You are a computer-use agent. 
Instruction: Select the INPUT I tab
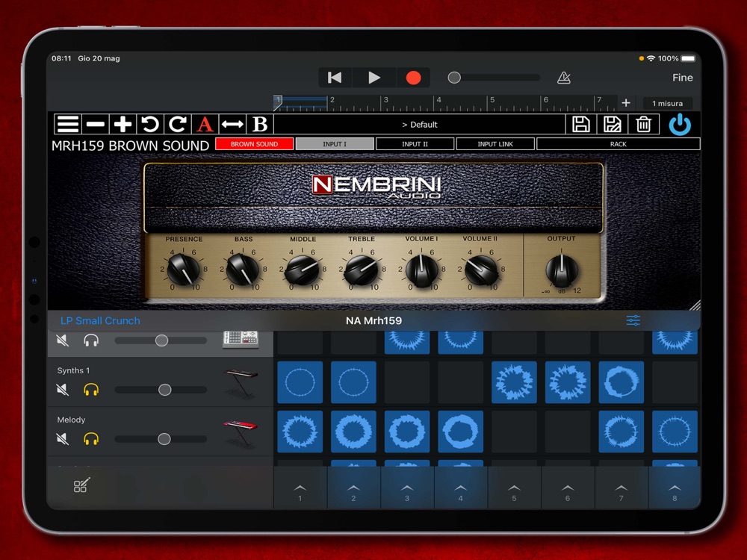(335, 144)
